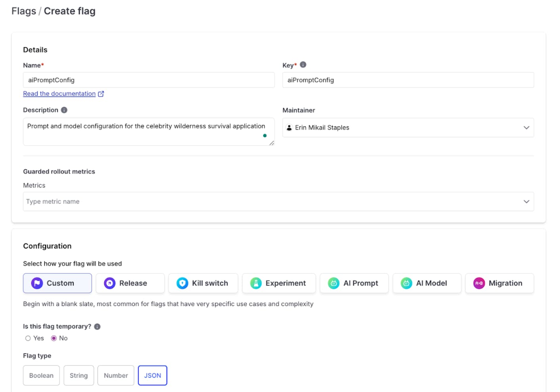Expand the Metrics dropdown chevron

[526, 202]
